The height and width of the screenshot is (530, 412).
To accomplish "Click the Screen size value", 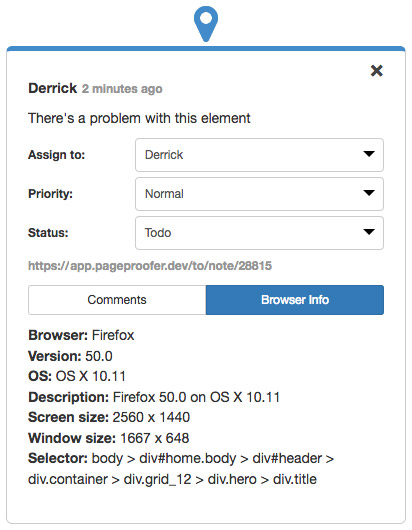I will coord(151,417).
